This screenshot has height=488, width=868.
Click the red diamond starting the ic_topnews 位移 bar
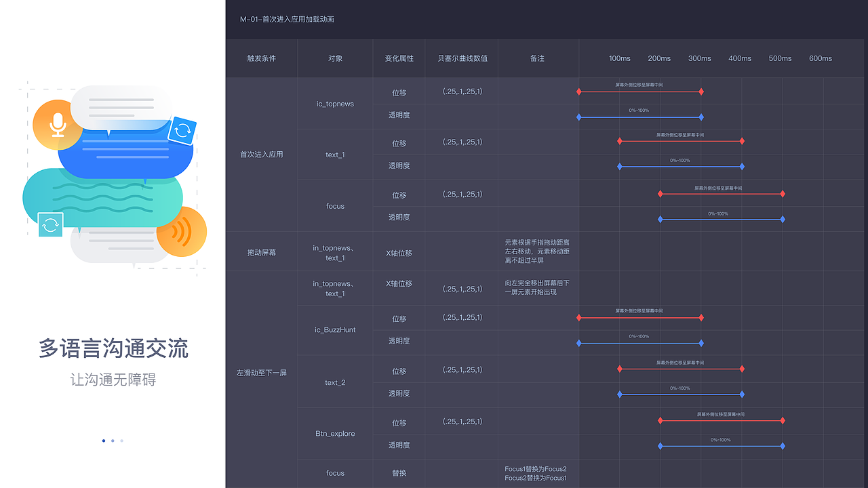(x=580, y=91)
